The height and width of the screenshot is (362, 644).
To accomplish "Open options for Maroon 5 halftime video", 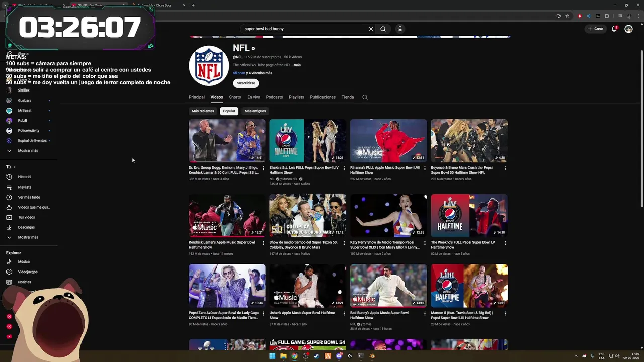I will (x=506, y=313).
